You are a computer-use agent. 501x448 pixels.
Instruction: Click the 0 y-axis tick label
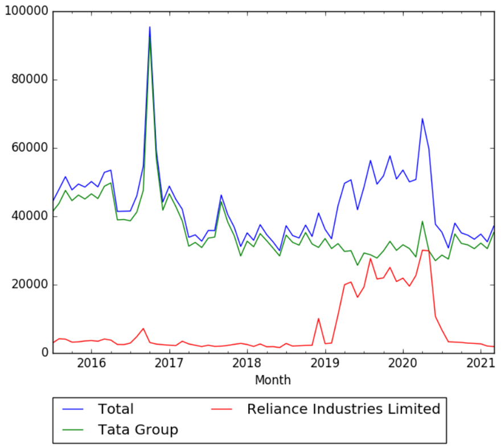click(44, 353)
